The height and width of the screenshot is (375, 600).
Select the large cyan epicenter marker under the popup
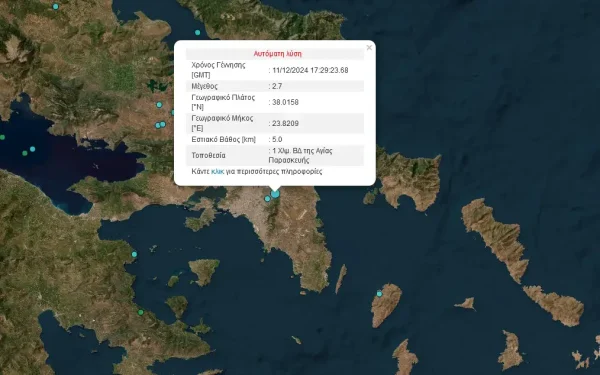point(275,194)
